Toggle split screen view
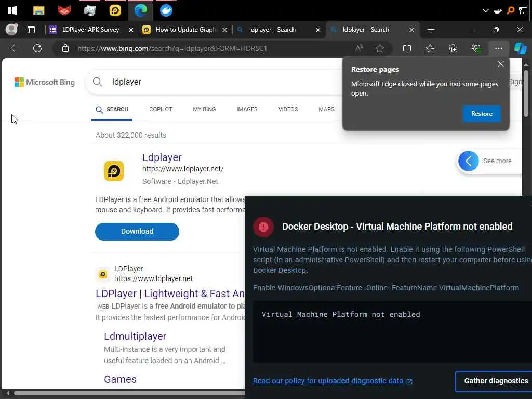The height and width of the screenshot is (399, 532). [407, 48]
